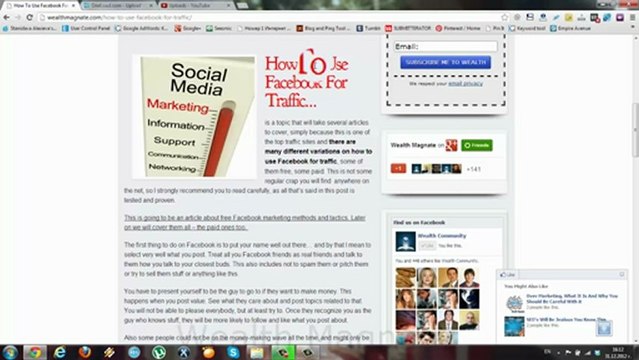Click the thumbnail of the second suggested post
The height and width of the screenshot is (360, 639).
(x=514, y=326)
